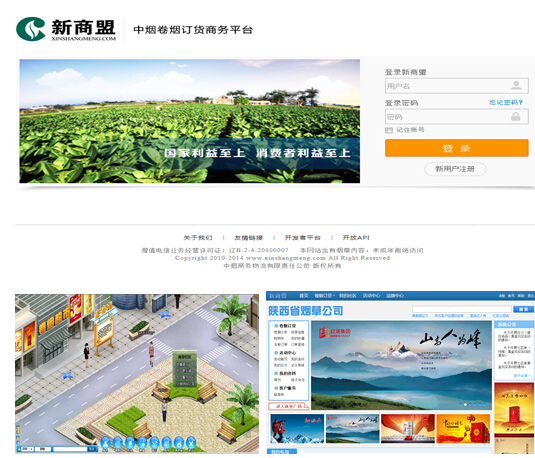This screenshot has width=535, height=458.
Task: Open the 开发者平台 footer link
Action: coord(303,238)
